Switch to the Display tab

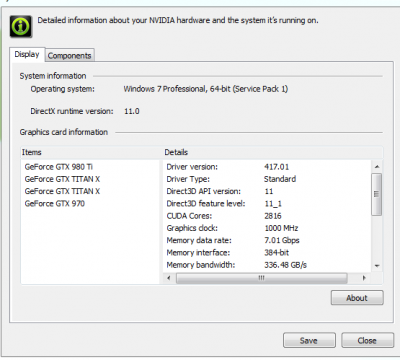(27, 54)
